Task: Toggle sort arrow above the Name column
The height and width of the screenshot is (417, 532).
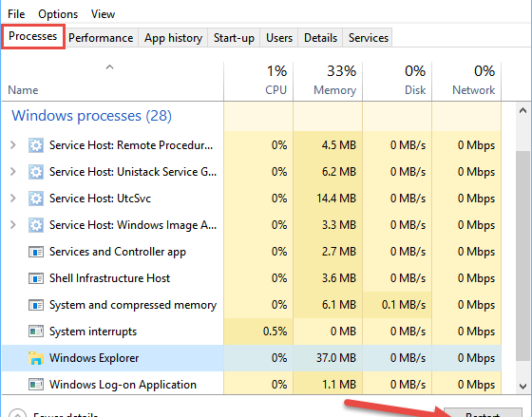Action: coord(109,67)
